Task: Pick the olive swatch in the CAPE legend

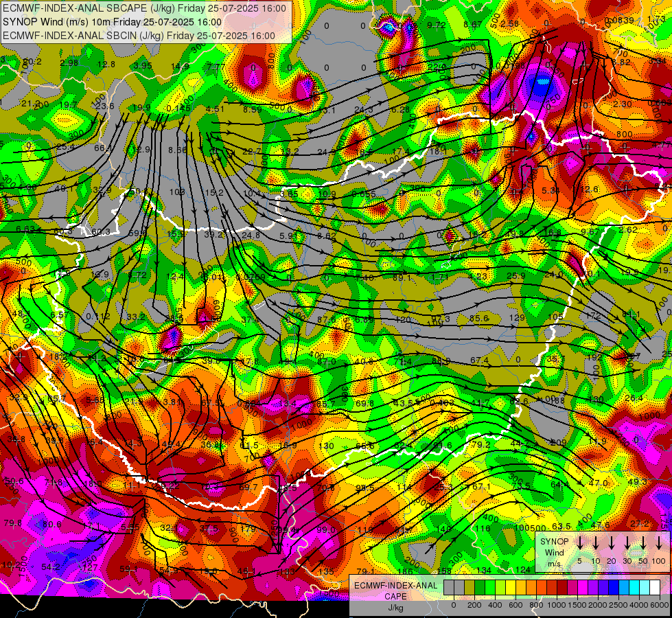Action: point(470,588)
